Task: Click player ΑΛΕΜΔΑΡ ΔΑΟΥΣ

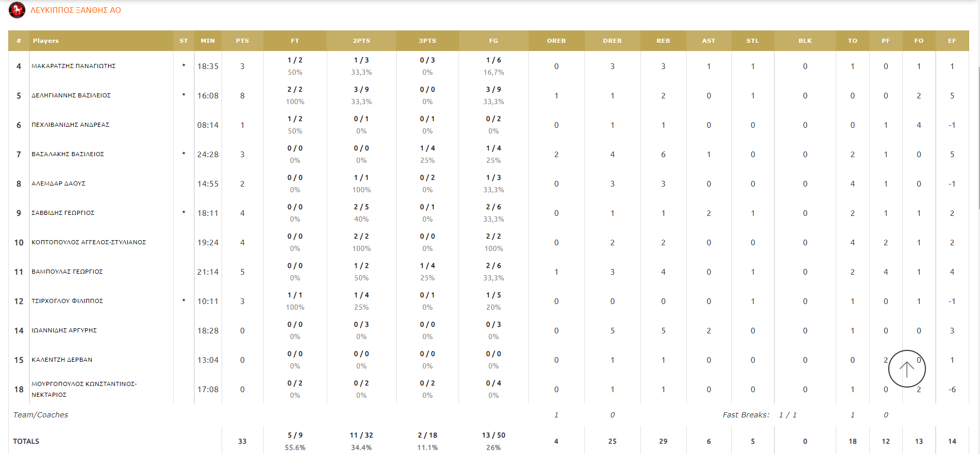Action: 58,183
